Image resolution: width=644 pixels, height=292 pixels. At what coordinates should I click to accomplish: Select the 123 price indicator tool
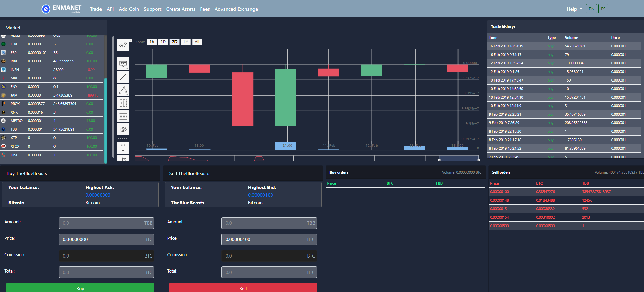click(x=123, y=148)
